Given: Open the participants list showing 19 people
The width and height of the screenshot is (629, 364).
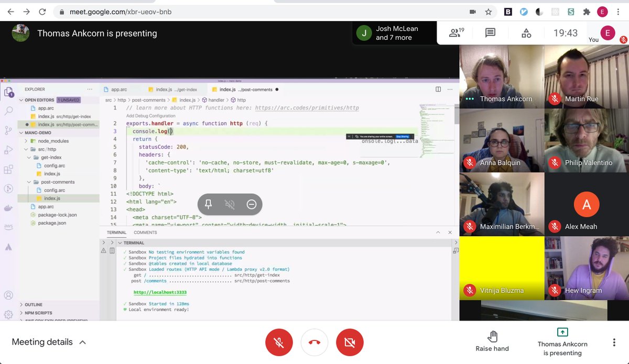Looking at the screenshot, I should pyautogui.click(x=457, y=33).
